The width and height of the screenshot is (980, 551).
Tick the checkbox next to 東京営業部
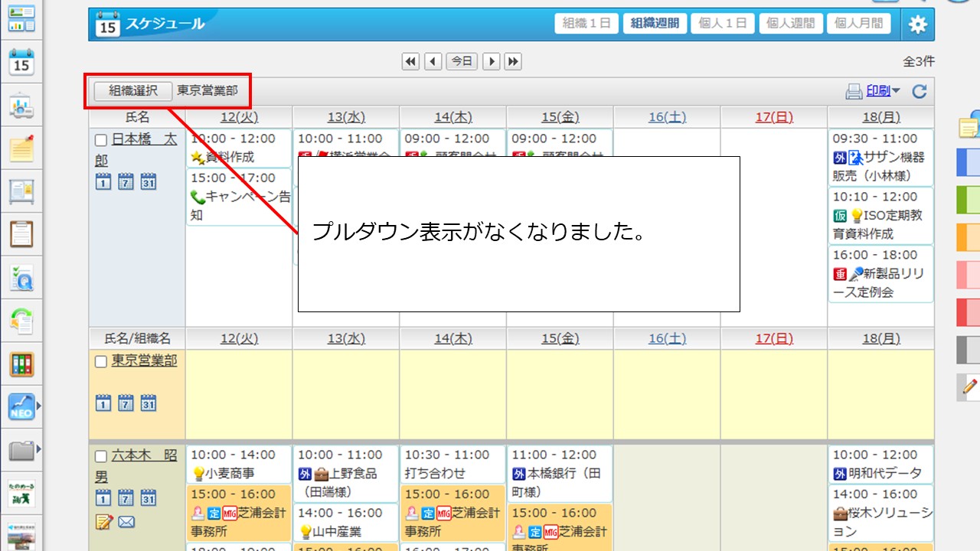(x=101, y=362)
